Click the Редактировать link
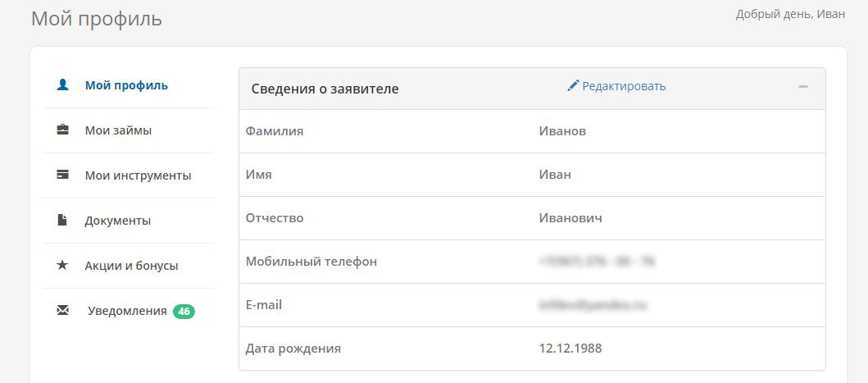The width and height of the screenshot is (868, 383). pyautogui.click(x=623, y=86)
